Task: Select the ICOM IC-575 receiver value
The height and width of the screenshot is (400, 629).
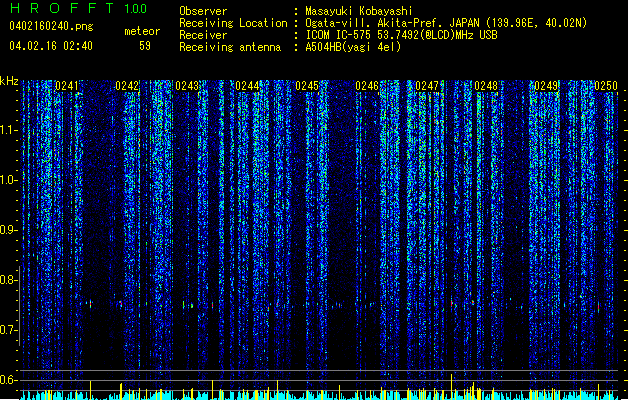Action: tap(401, 35)
